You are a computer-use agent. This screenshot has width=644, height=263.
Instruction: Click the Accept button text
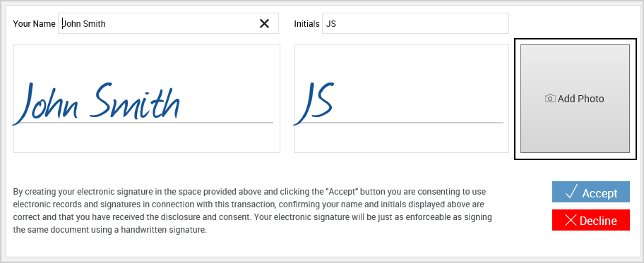tap(600, 193)
